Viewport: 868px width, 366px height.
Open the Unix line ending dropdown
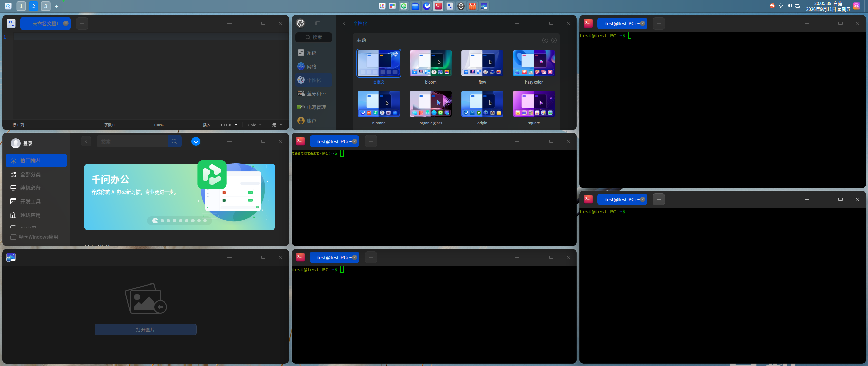[255, 125]
